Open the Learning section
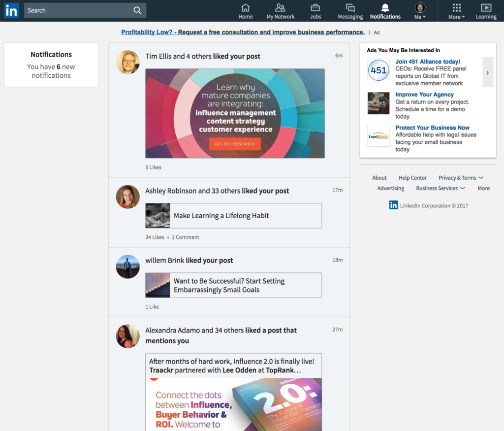This screenshot has height=431, width=504. tap(486, 11)
